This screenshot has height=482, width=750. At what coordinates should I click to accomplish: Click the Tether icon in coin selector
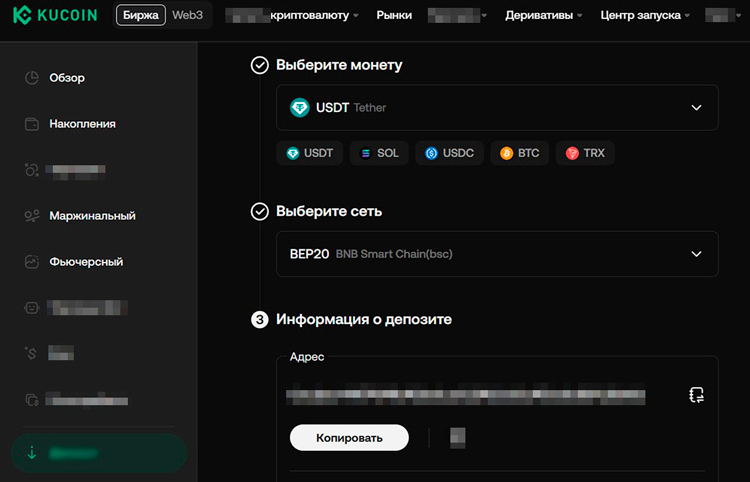click(300, 108)
